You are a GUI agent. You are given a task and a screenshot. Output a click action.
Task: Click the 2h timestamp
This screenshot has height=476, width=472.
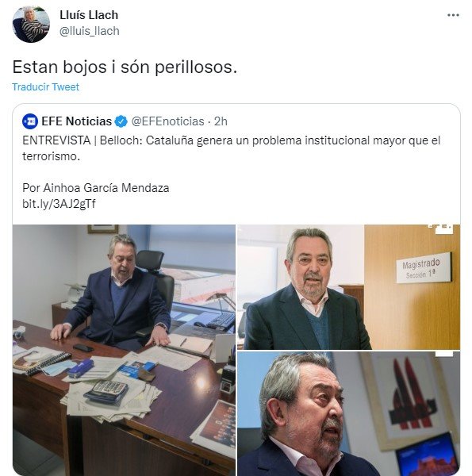point(221,121)
